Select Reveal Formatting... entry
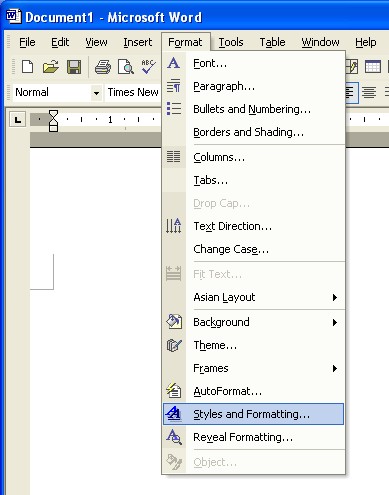Image resolution: width=389 pixels, height=495 pixels. (x=253, y=437)
